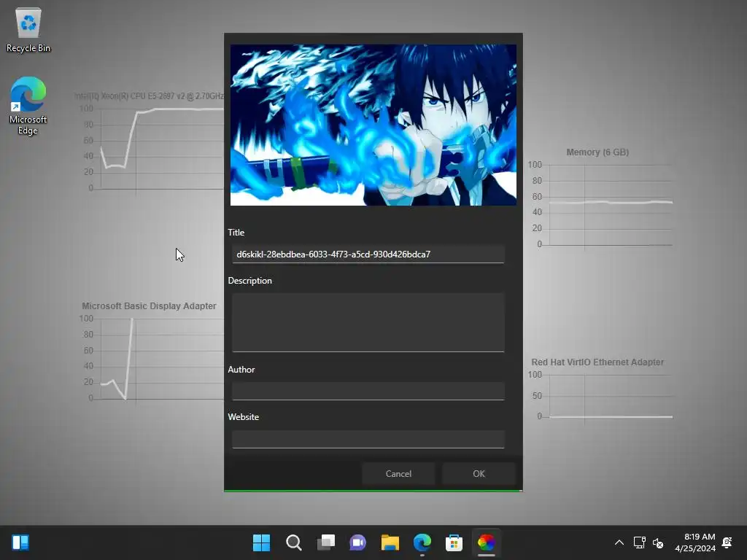Confirm the dialog with OK

[479, 474]
